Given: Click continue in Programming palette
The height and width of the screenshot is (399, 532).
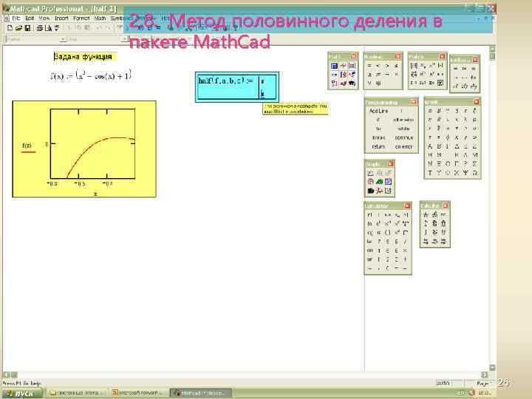Looking at the screenshot, I should tap(403, 137).
